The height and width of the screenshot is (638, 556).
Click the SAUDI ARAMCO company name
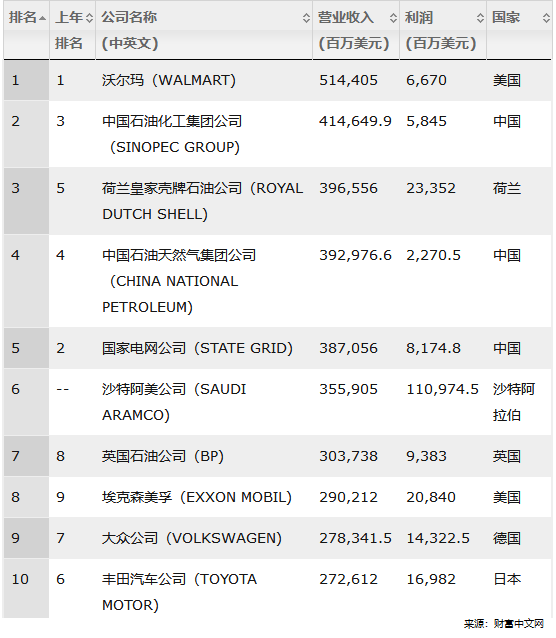174,402
